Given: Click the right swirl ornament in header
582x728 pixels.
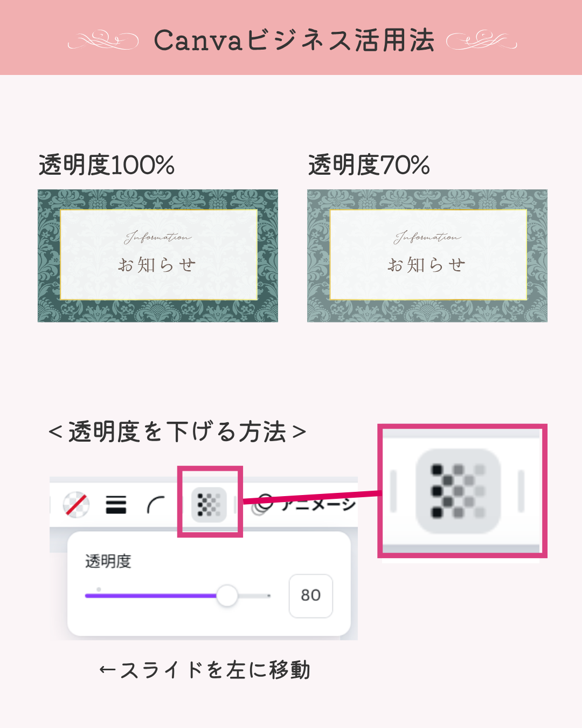Looking at the screenshot, I should [x=482, y=40].
